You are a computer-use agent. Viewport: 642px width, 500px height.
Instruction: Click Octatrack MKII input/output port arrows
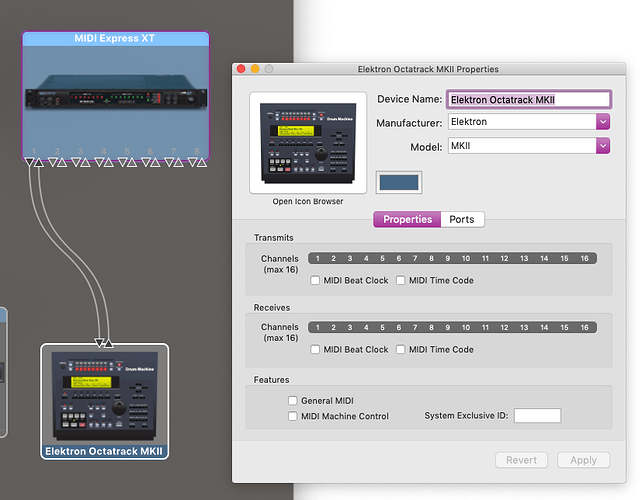point(103,343)
